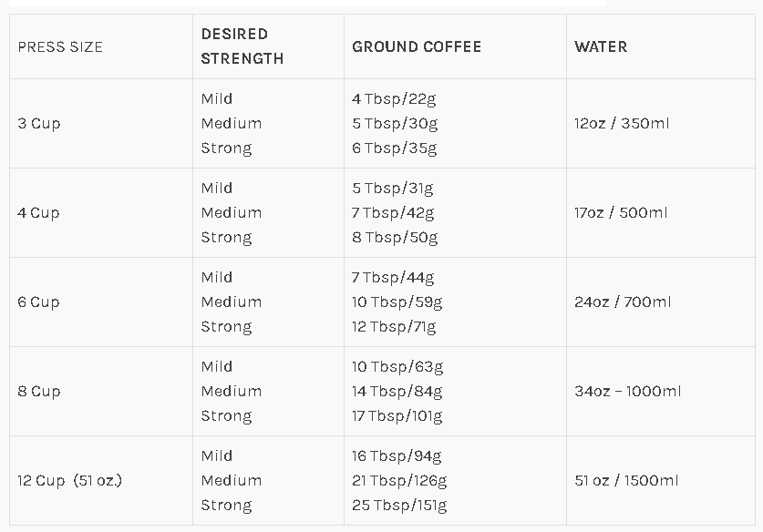Select Medium strength in the 6 Cup row

232,302
